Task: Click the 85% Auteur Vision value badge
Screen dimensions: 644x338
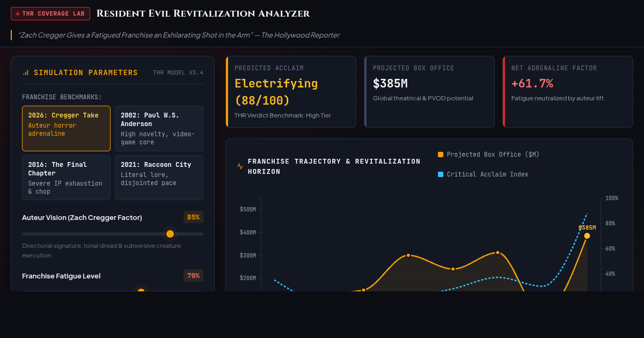Action: pyautogui.click(x=193, y=217)
